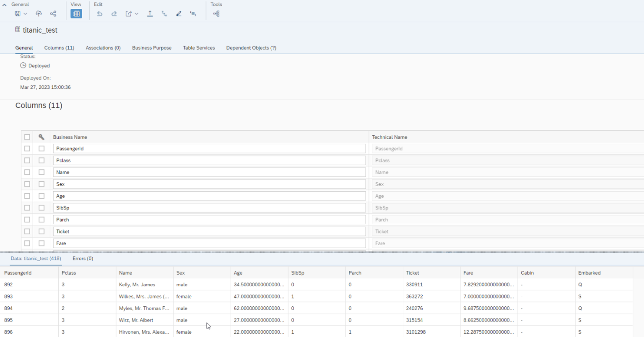Expand the Export dropdown arrow
The width and height of the screenshot is (644, 337).
137,14
